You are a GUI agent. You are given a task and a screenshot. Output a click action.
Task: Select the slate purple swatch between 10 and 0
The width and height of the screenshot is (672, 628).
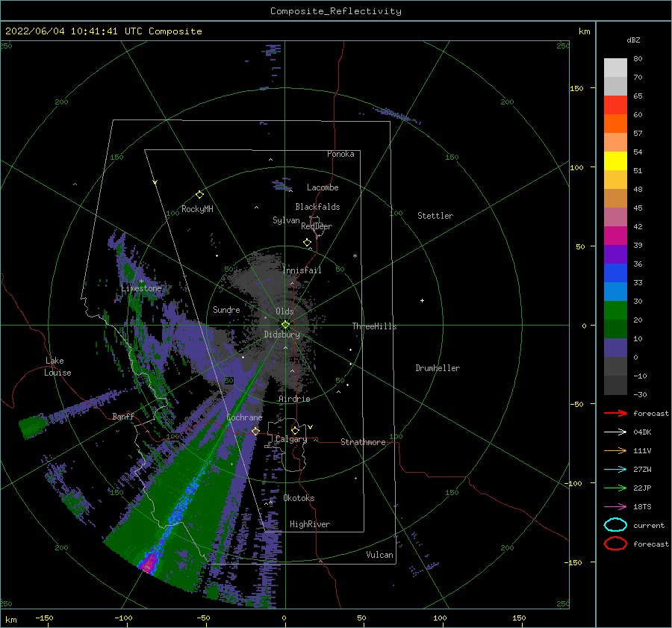click(x=615, y=347)
